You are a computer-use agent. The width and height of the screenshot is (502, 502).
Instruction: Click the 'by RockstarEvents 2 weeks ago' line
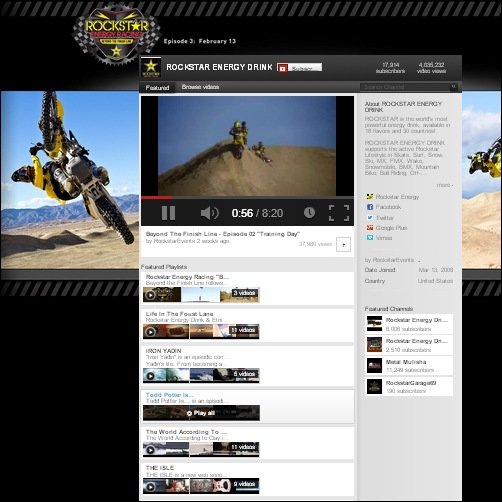tap(187, 241)
